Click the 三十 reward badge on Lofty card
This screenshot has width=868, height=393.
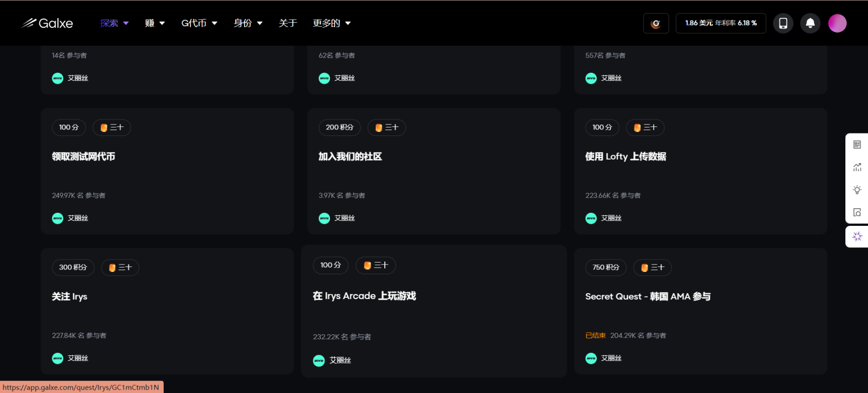645,127
